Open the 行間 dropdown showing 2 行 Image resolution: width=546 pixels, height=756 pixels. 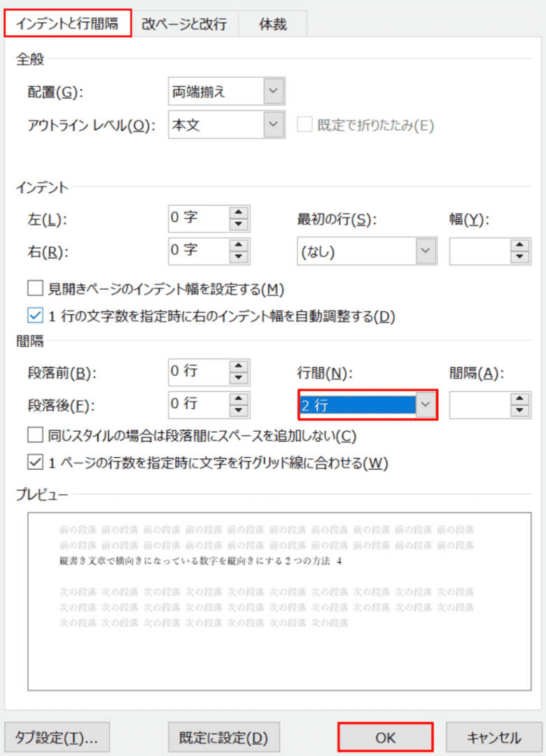(367, 405)
